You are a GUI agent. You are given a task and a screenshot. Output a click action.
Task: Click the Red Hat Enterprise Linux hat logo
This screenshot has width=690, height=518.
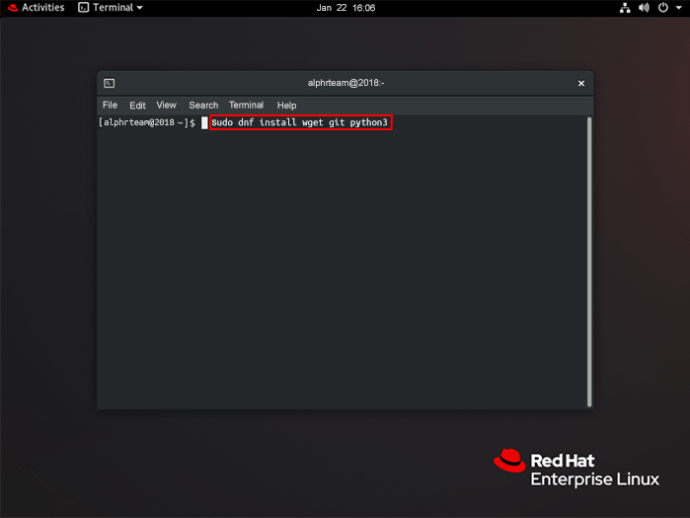point(510,460)
